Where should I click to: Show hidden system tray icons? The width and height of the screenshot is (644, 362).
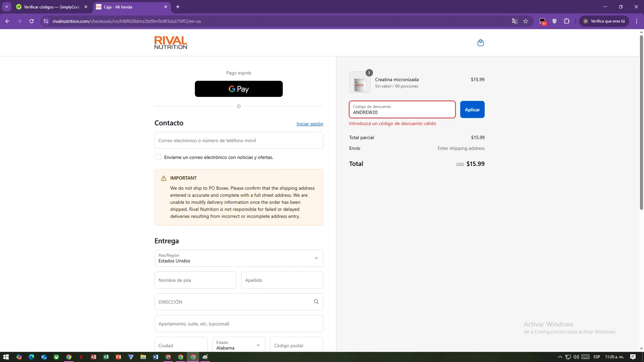(560, 357)
